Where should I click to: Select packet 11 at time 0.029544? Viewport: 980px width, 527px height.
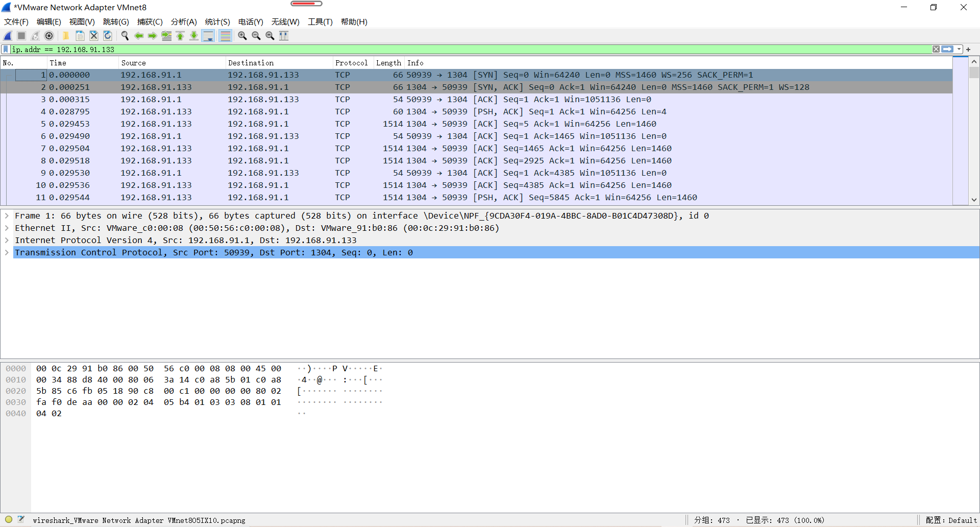477,198
